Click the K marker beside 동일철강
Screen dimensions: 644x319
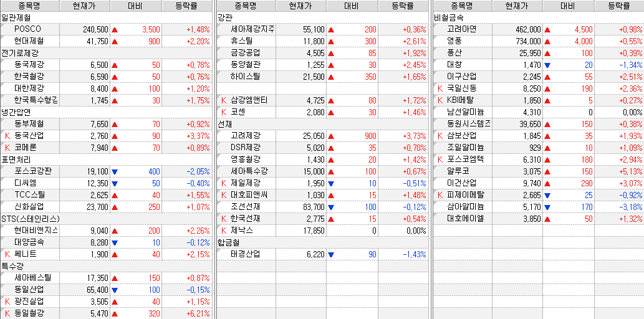point(7,313)
